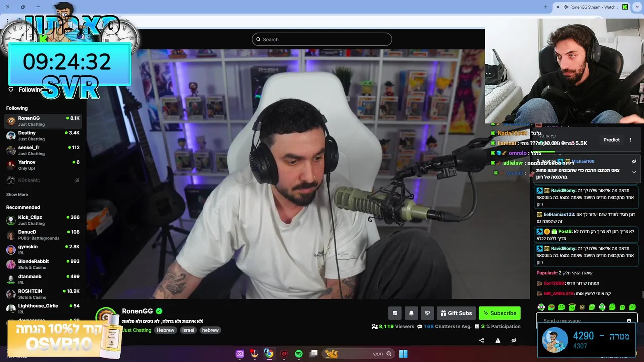644x362 pixels.
Task: Toggle channel notifications bell
Action: tap(411, 313)
